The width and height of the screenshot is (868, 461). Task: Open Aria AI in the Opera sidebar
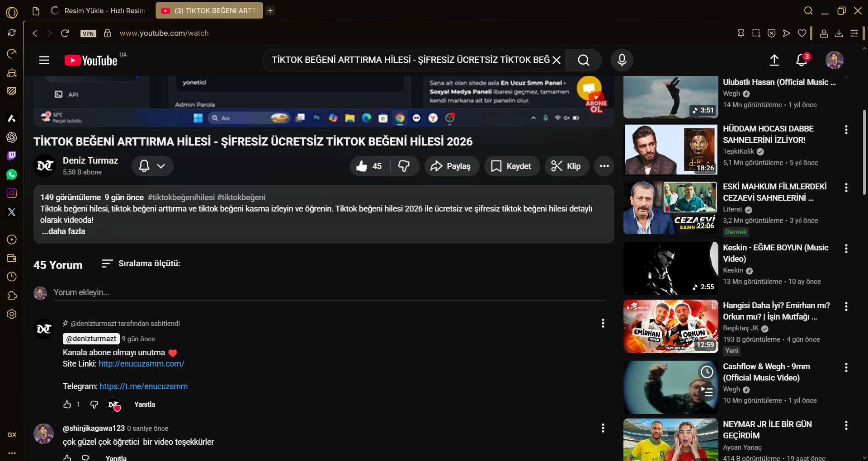click(12, 118)
